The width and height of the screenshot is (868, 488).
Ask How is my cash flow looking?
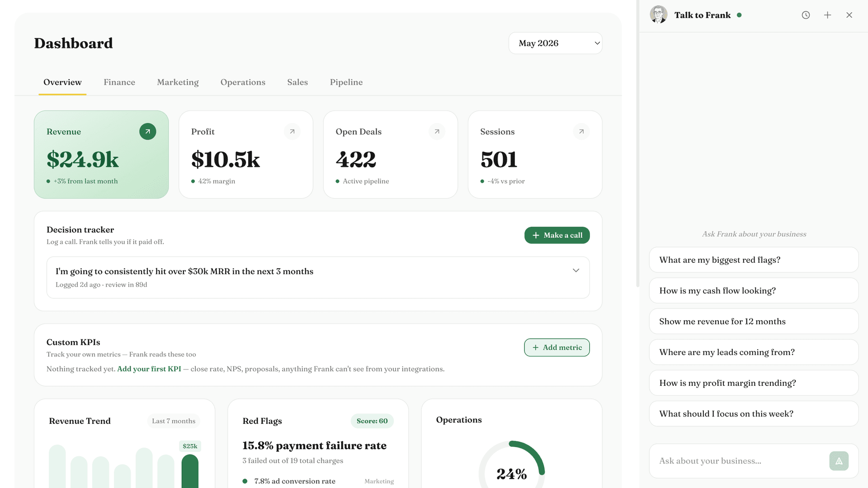click(754, 290)
